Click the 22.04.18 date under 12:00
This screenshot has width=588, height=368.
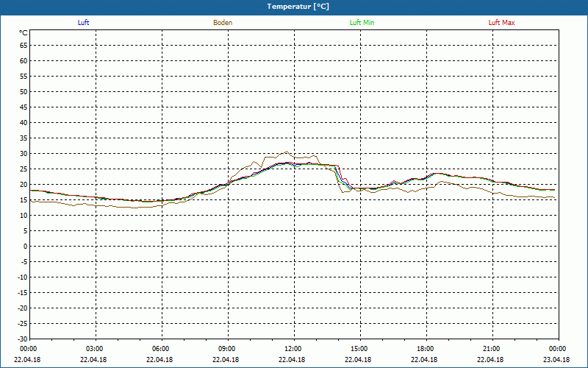click(x=291, y=359)
